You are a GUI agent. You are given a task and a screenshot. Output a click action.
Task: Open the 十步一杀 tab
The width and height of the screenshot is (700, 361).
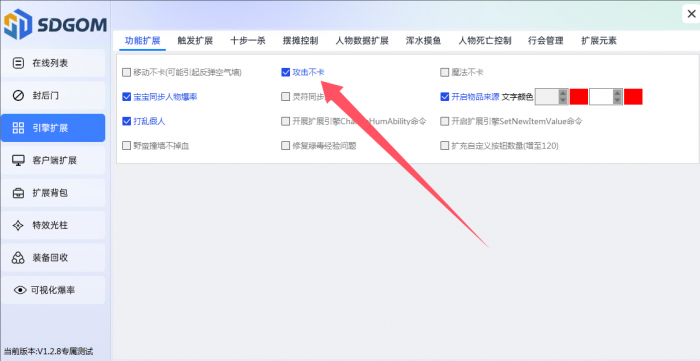(248, 41)
